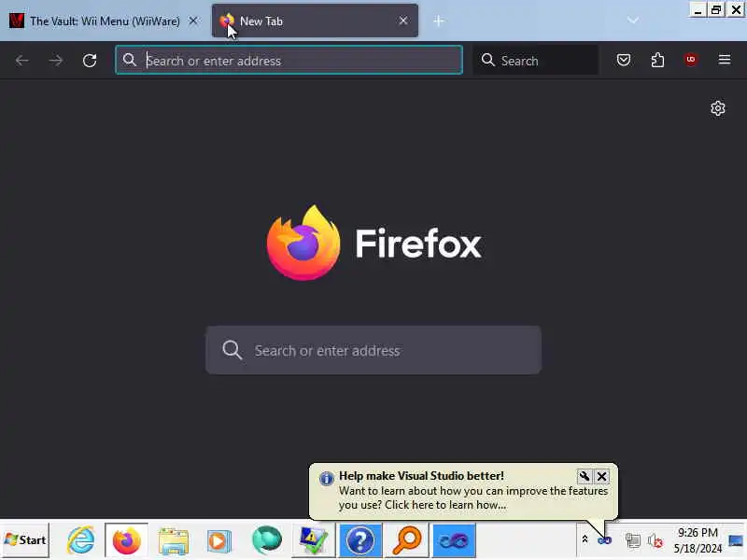The width and height of the screenshot is (747, 560).
Task: Open the Help question mark taskbar app
Action: [x=360, y=540]
